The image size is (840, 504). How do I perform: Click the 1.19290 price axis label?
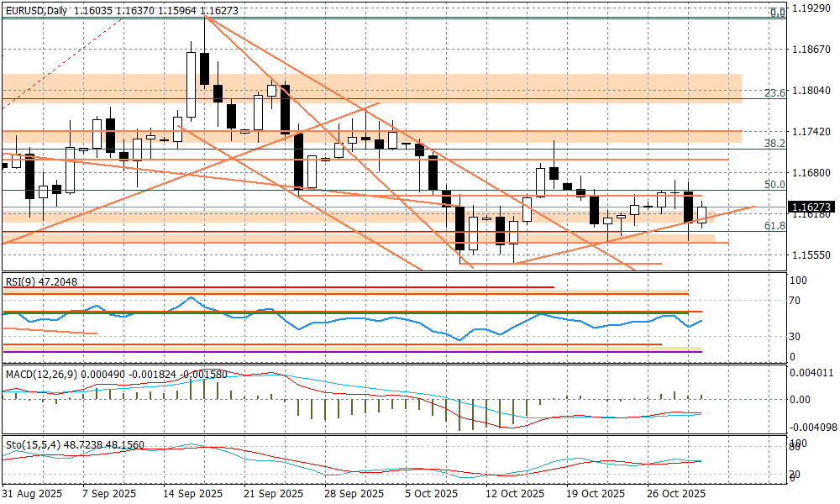coord(812,9)
